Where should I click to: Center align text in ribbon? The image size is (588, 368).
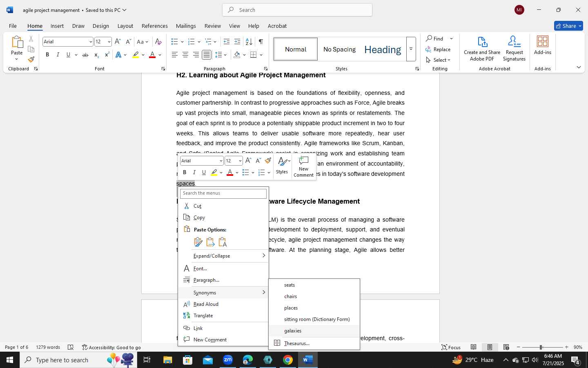185,55
